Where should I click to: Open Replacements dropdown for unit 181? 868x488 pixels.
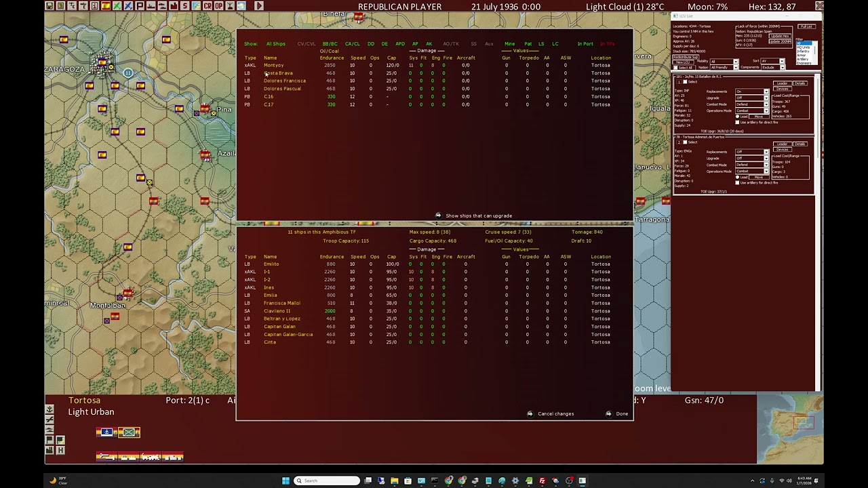pyautogui.click(x=752, y=91)
